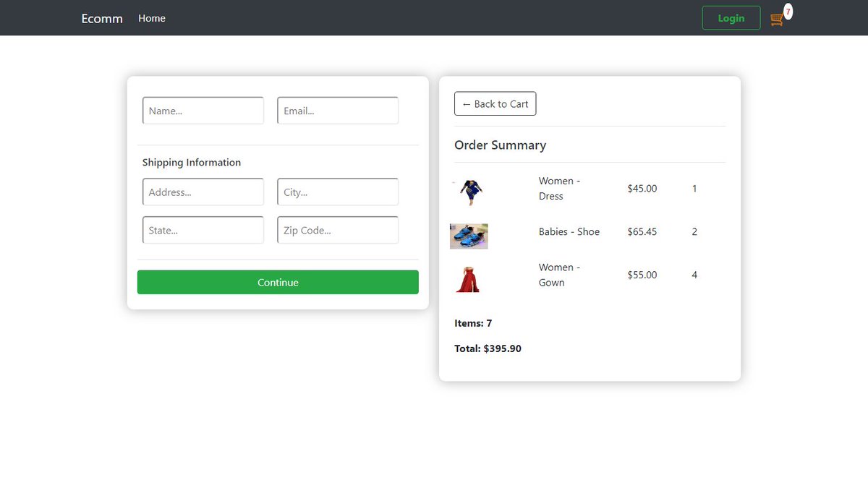Focus the Zip Code field
This screenshot has height=488, width=868.
click(x=338, y=230)
